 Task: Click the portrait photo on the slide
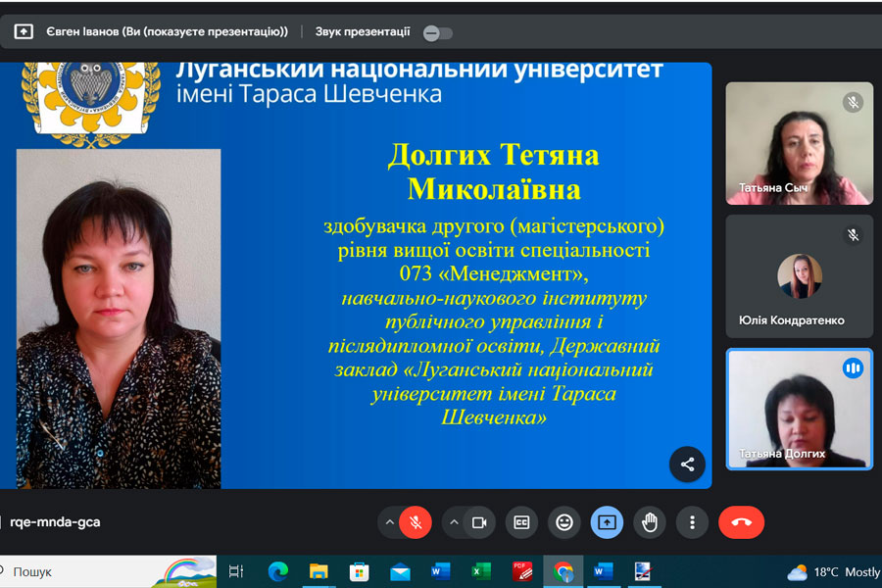point(119,318)
